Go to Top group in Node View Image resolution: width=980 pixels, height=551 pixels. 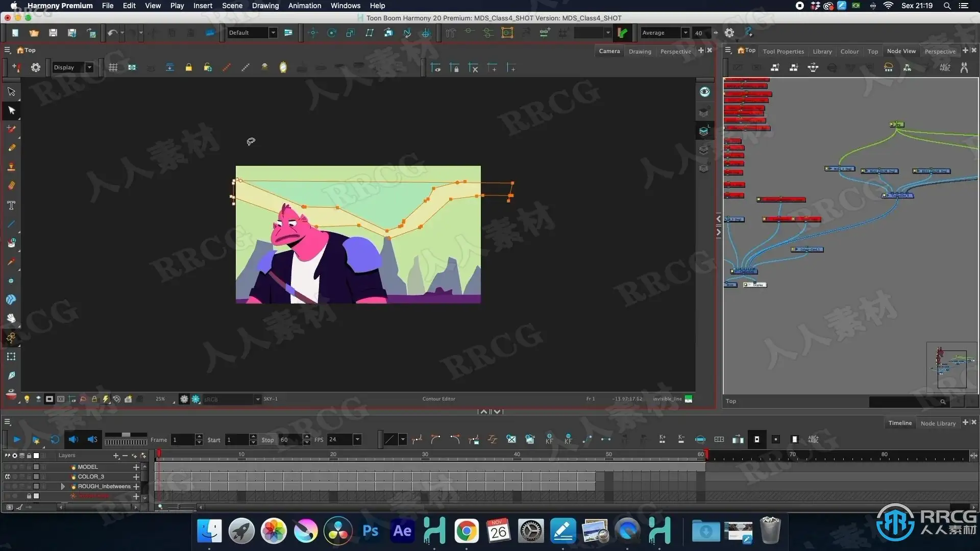click(747, 50)
